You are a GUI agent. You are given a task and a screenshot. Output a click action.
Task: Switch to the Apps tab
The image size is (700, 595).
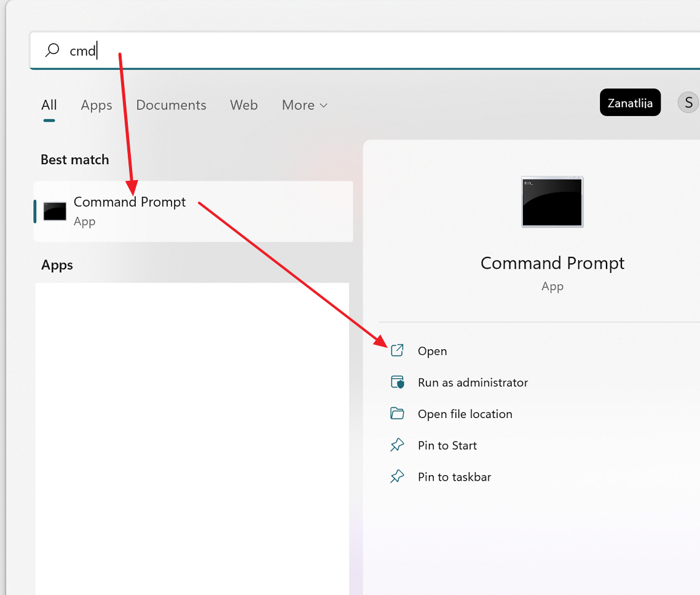(96, 105)
